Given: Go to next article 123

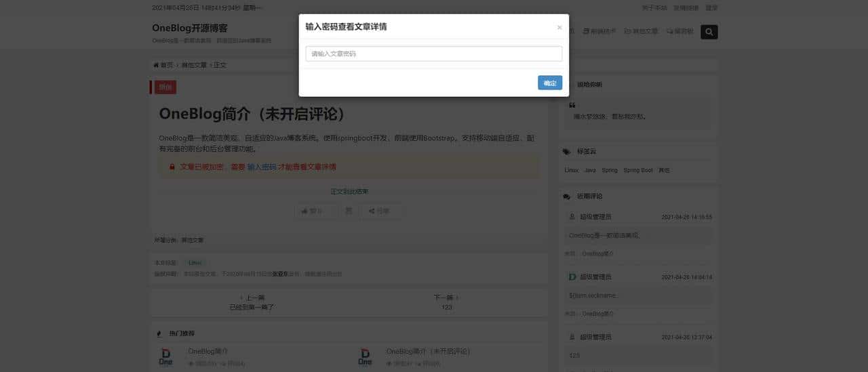Looking at the screenshot, I should click(x=446, y=307).
